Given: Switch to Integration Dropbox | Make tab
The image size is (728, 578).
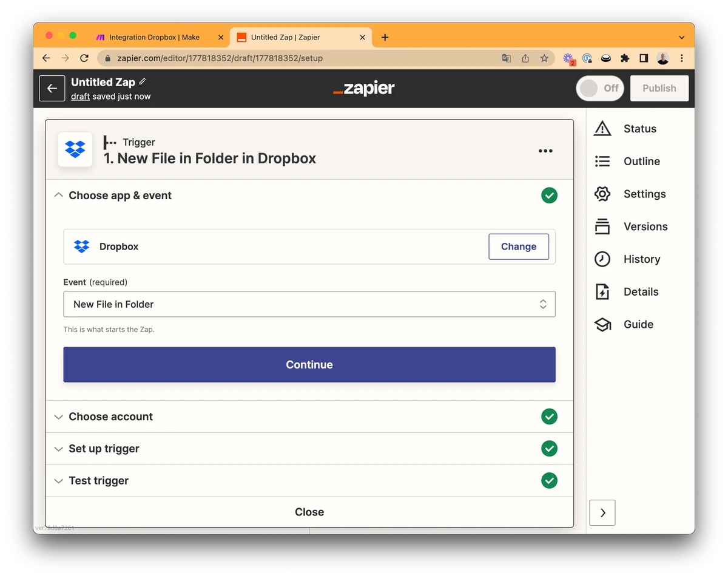Looking at the screenshot, I should click(154, 37).
